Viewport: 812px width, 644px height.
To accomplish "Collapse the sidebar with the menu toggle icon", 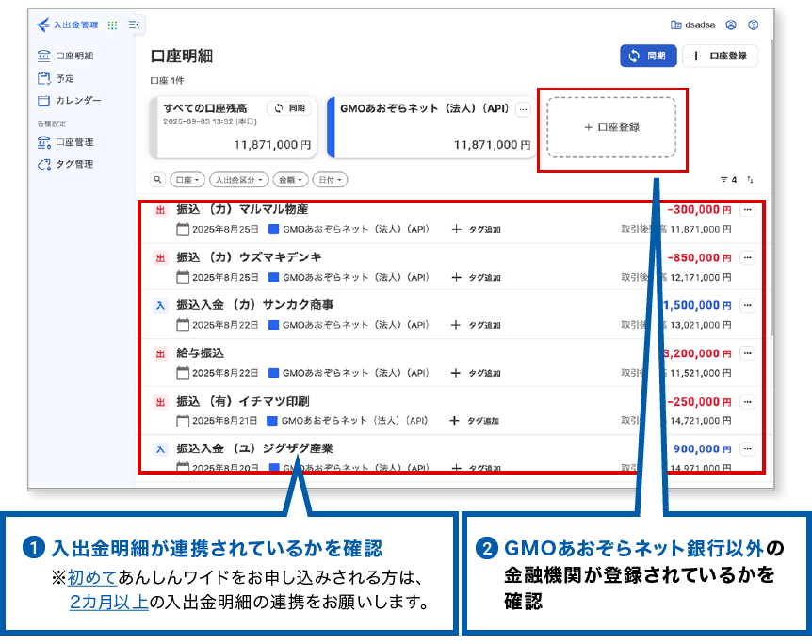I will click(134, 25).
